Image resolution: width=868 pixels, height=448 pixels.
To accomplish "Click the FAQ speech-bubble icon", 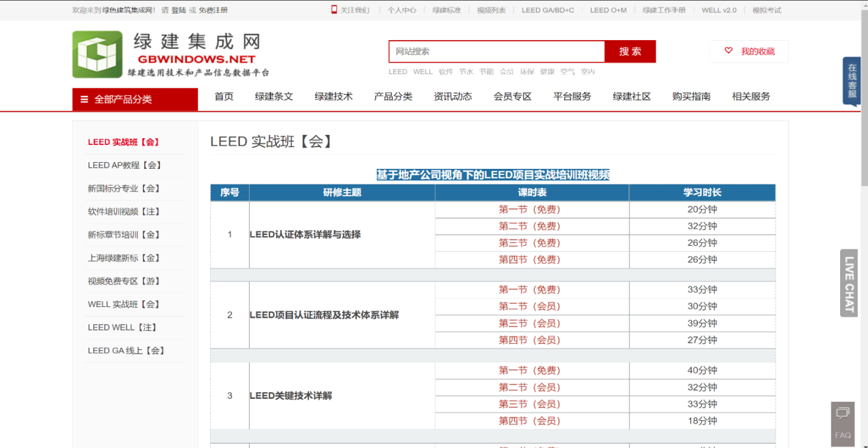I will click(842, 413).
